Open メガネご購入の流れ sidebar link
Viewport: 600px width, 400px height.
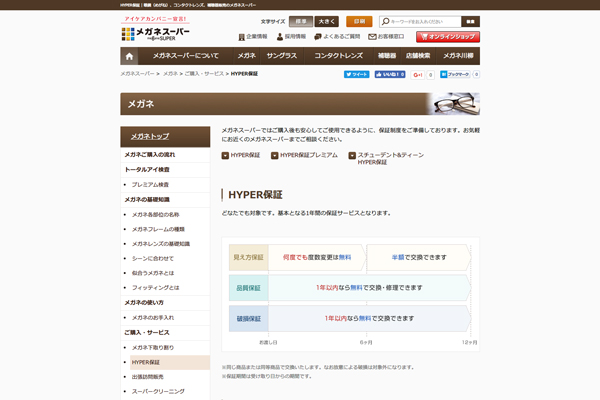pyautogui.click(x=165, y=155)
